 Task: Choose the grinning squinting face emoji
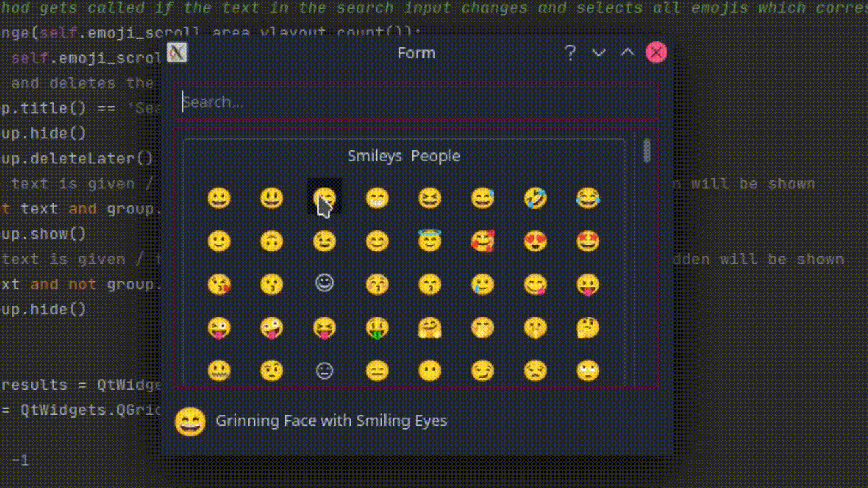[429, 198]
